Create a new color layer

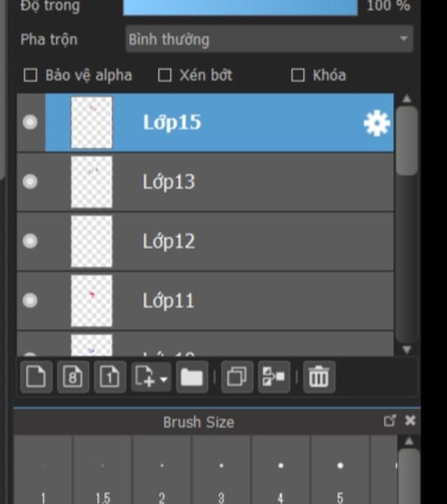pyautogui.click(x=36, y=377)
